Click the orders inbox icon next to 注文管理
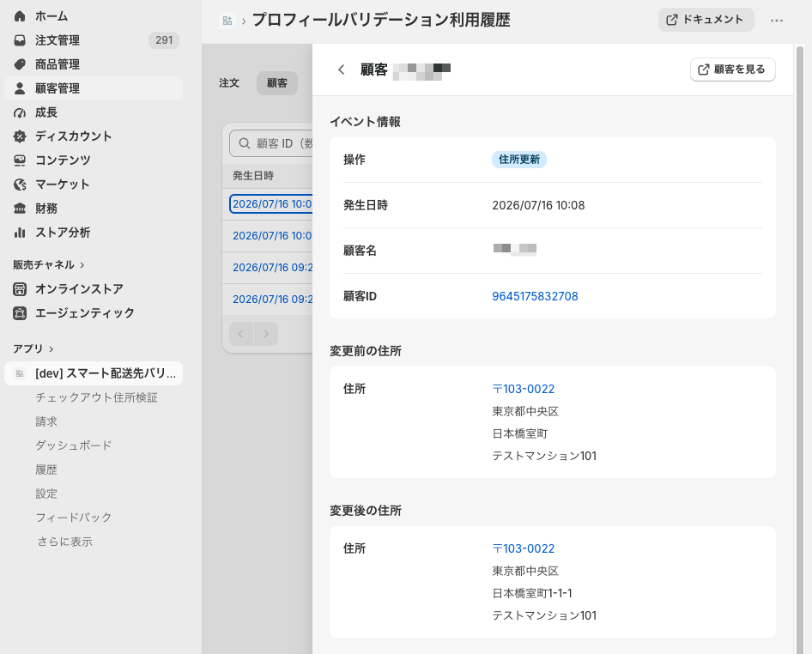Screen dimensions: 812x654 point(20,39)
